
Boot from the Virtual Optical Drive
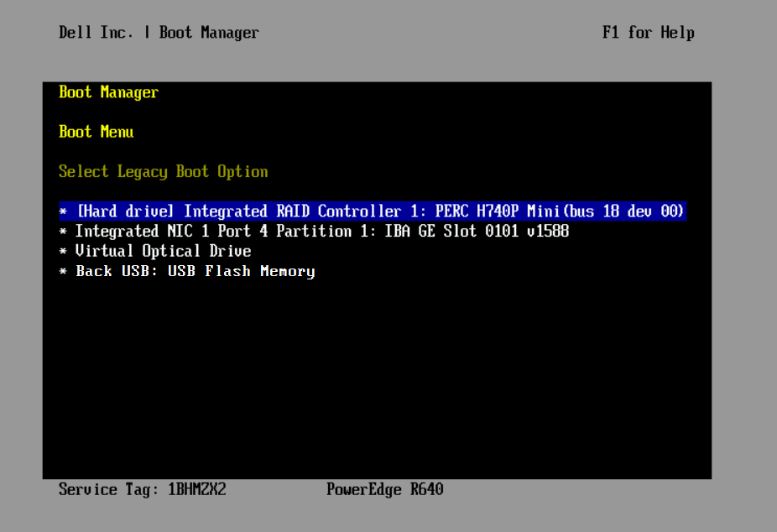click(163, 252)
